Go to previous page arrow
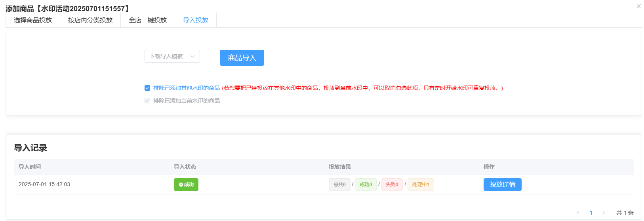644x221 pixels. [x=578, y=213]
